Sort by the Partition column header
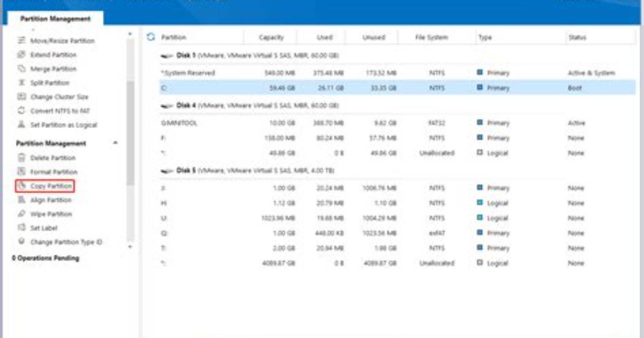Image resolution: width=644 pixels, height=338 pixels. click(173, 37)
